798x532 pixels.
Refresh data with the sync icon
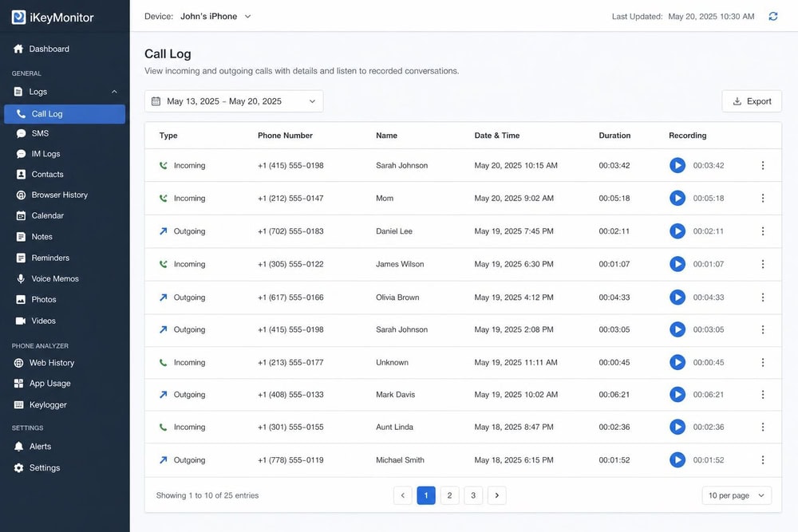pos(773,16)
